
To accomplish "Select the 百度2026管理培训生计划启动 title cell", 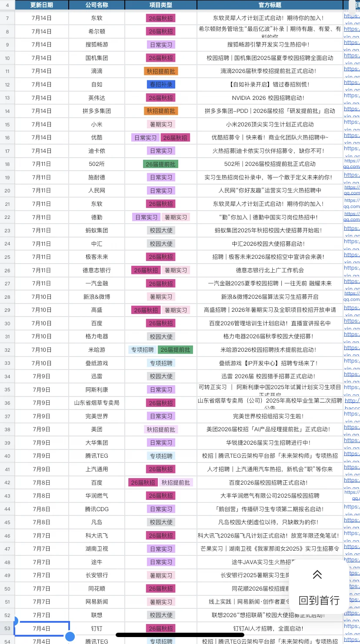I will click(x=270, y=323).
